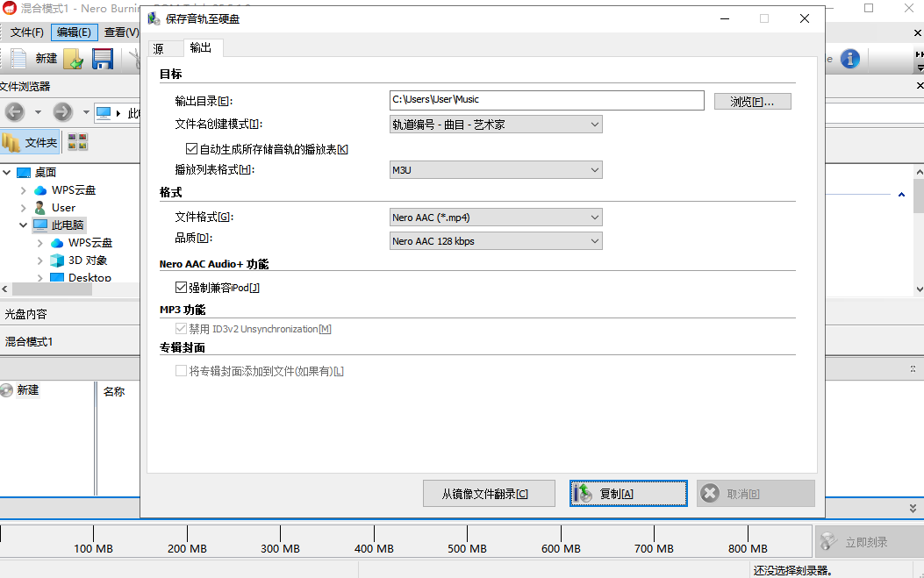This screenshot has width=924, height=578.
Task: Open the 文件(F) menu
Action: coord(26,32)
